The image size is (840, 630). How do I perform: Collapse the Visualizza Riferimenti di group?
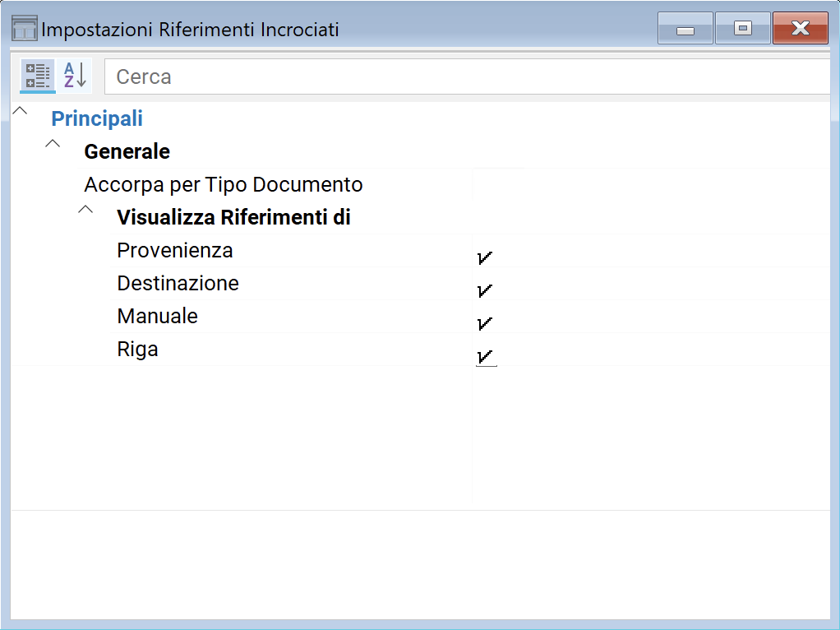click(x=85, y=209)
